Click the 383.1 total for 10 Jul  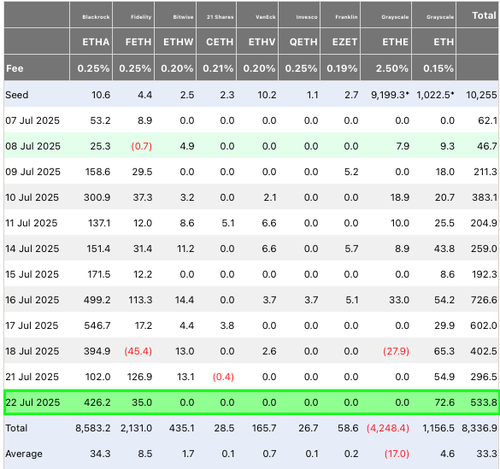point(484,198)
